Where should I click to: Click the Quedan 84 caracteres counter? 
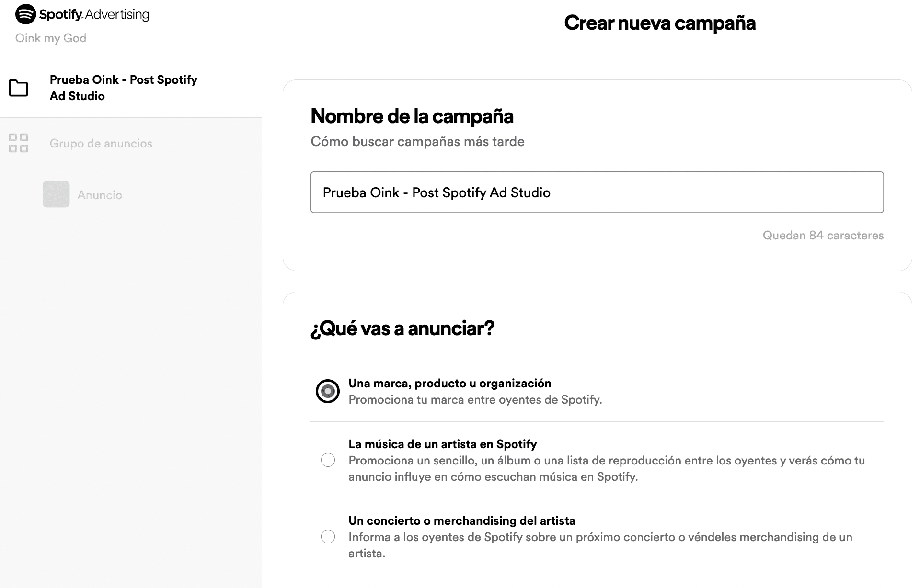pos(823,235)
